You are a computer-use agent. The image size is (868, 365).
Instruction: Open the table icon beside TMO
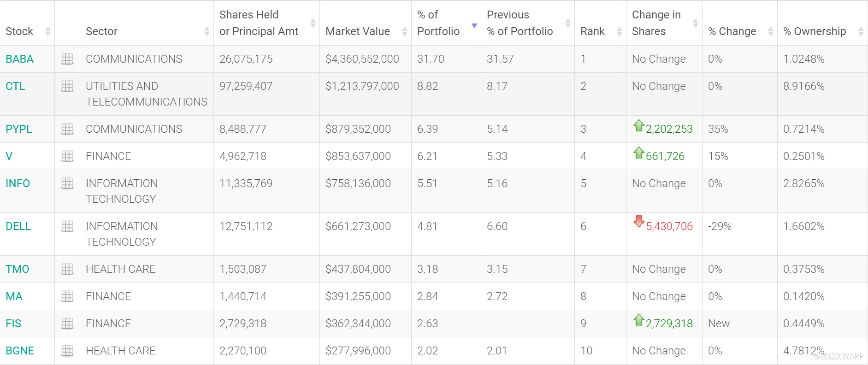point(67,269)
